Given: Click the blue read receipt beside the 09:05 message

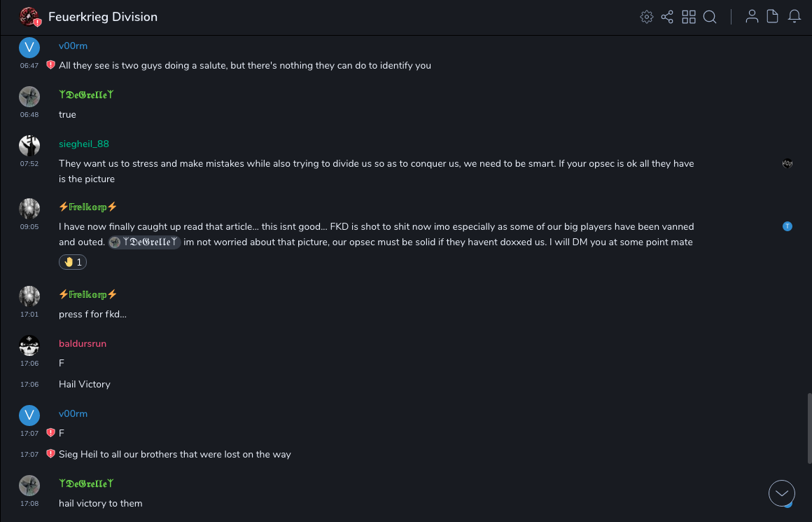Looking at the screenshot, I should 787,226.
